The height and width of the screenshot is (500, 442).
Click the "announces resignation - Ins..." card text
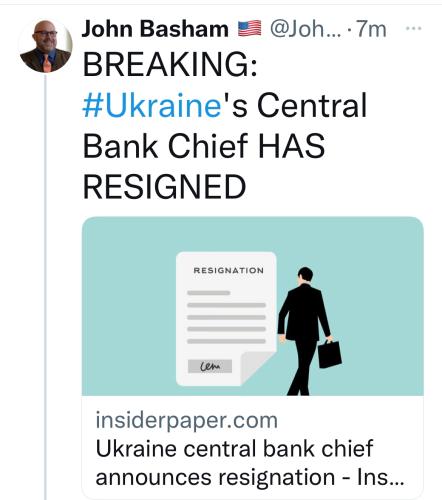(250, 477)
